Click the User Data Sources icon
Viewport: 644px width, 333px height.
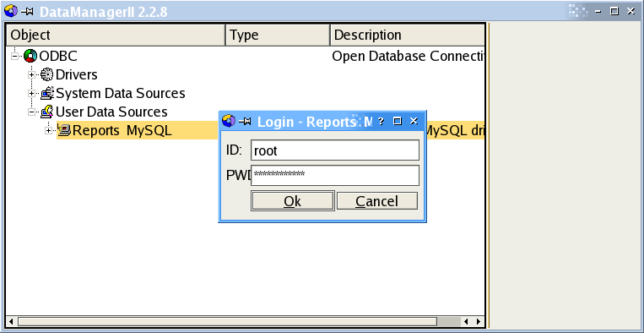(x=47, y=112)
